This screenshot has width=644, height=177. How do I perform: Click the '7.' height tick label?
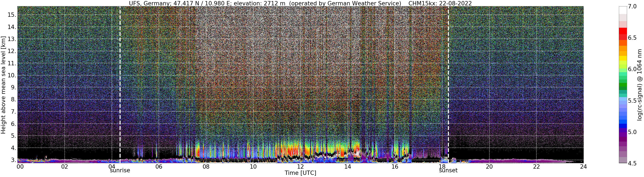coord(13,111)
